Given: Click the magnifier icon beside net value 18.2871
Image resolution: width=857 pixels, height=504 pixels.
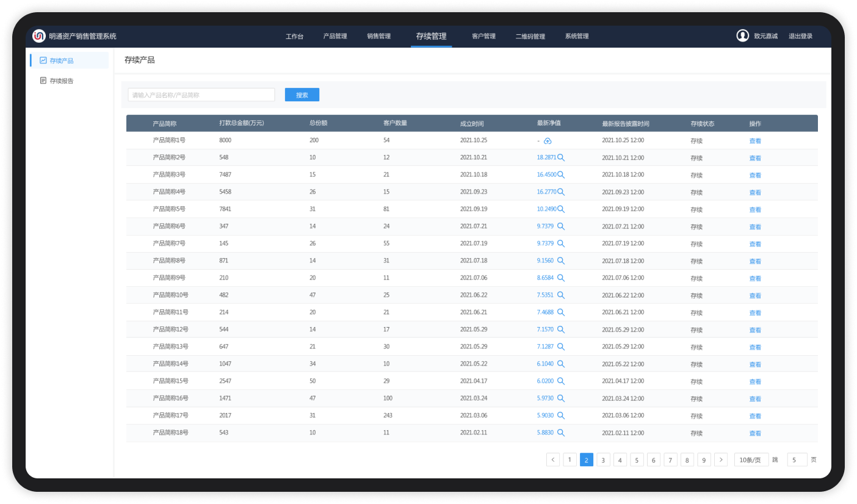Looking at the screenshot, I should click(561, 157).
